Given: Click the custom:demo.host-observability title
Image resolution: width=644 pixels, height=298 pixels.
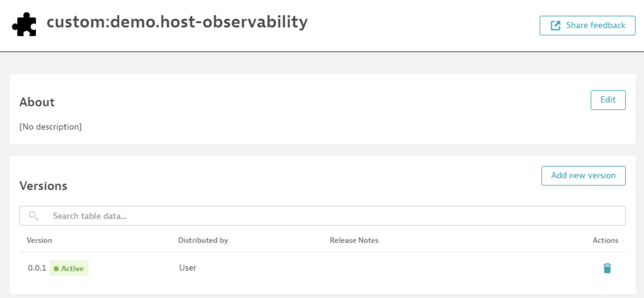Looking at the screenshot, I should [x=177, y=22].
